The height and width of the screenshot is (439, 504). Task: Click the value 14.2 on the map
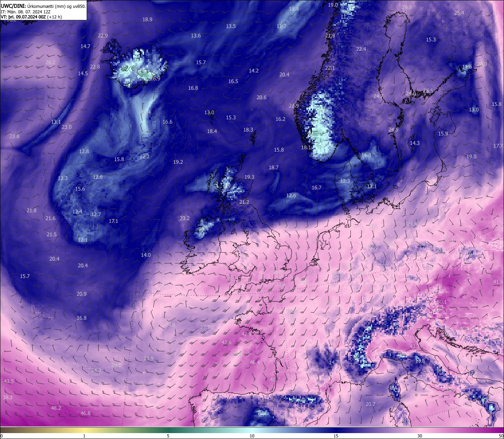[x=254, y=70]
